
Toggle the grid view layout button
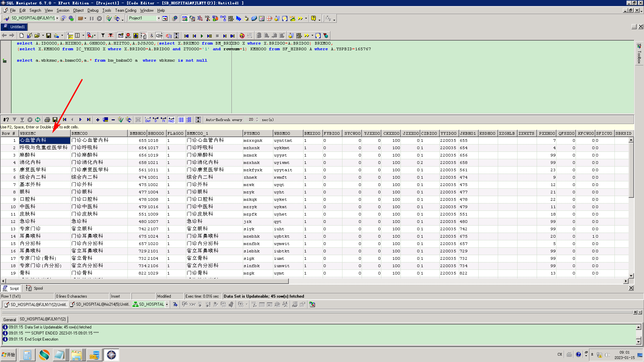tap(181, 120)
